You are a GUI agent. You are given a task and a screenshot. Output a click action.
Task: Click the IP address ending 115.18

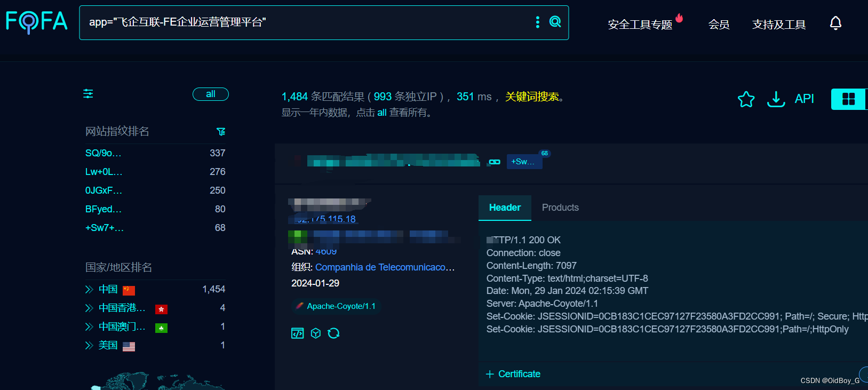coord(326,219)
